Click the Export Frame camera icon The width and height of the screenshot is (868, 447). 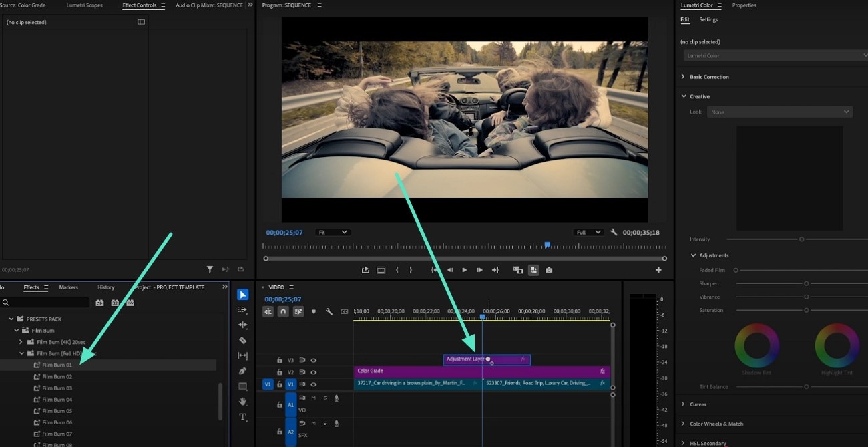tap(548, 270)
